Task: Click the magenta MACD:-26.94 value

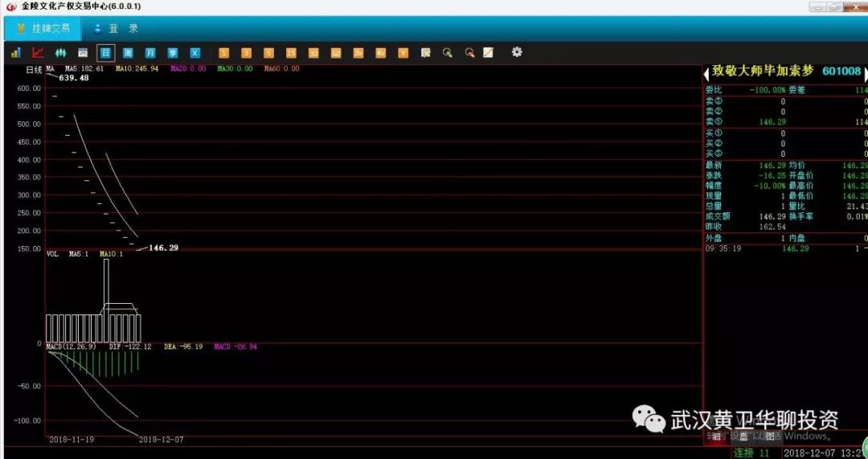Action: pyautogui.click(x=235, y=346)
